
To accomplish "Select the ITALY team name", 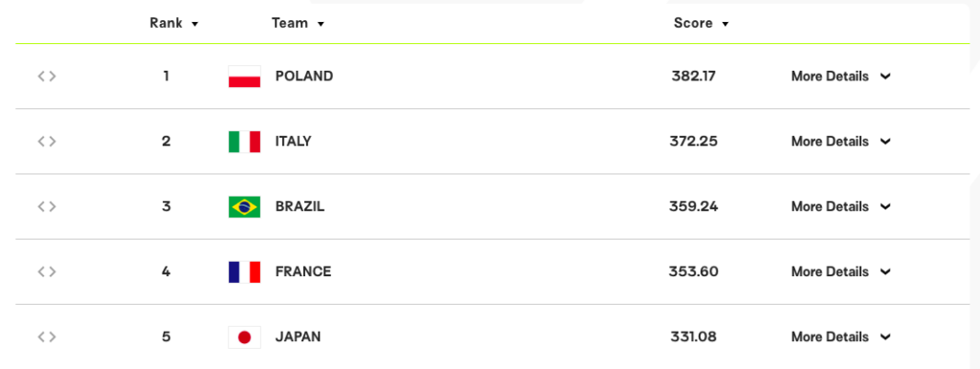I will [293, 141].
